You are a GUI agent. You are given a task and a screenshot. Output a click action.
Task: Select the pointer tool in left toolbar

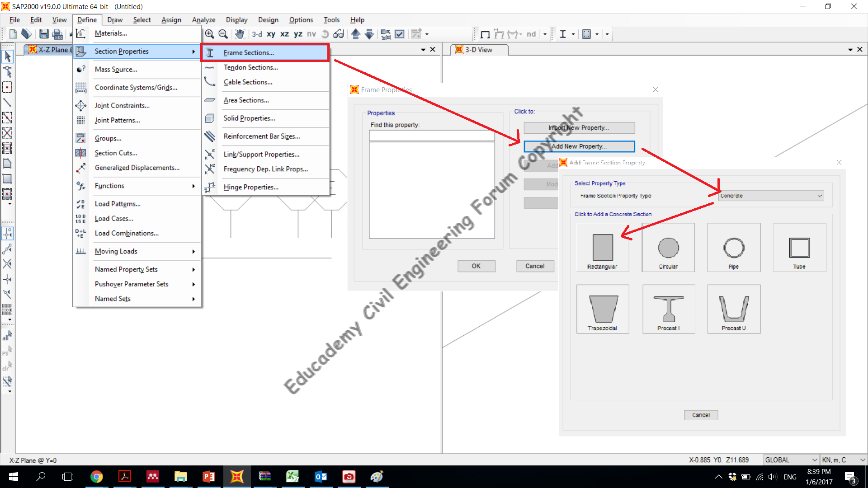pyautogui.click(x=7, y=56)
